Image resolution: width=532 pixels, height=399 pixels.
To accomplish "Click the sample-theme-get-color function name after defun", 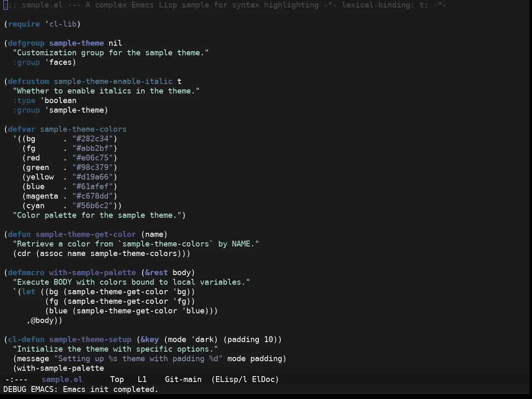I will click(86, 234).
